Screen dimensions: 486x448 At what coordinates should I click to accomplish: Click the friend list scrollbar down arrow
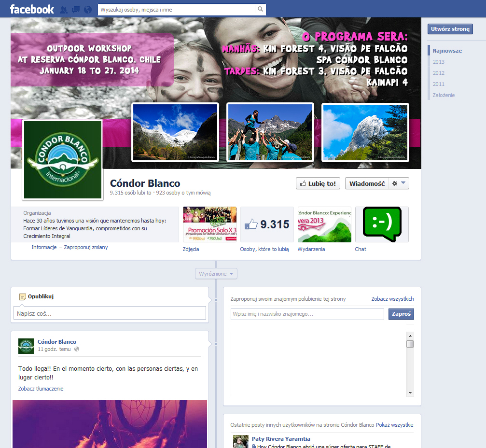tap(410, 393)
